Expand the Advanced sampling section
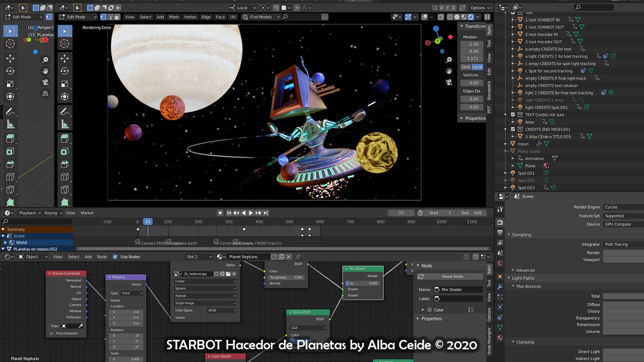 click(x=513, y=270)
